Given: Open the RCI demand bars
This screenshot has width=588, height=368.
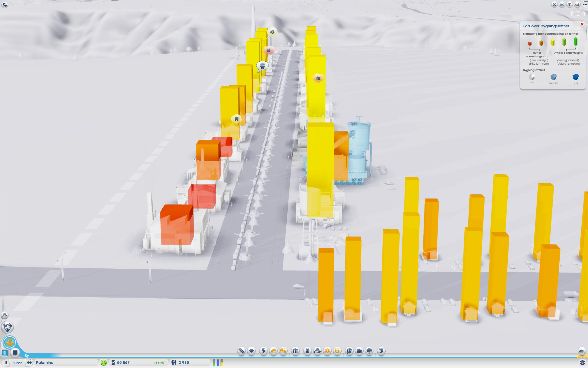Looking at the screenshot, I should (x=218, y=362).
